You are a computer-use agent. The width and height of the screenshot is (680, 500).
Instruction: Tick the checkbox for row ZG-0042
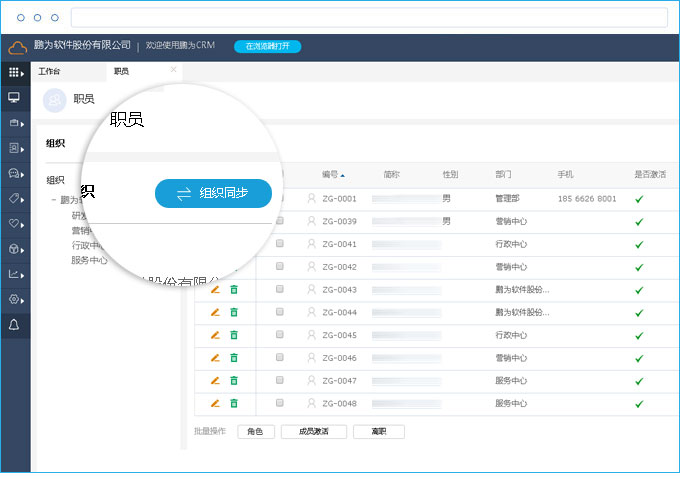pyautogui.click(x=280, y=267)
